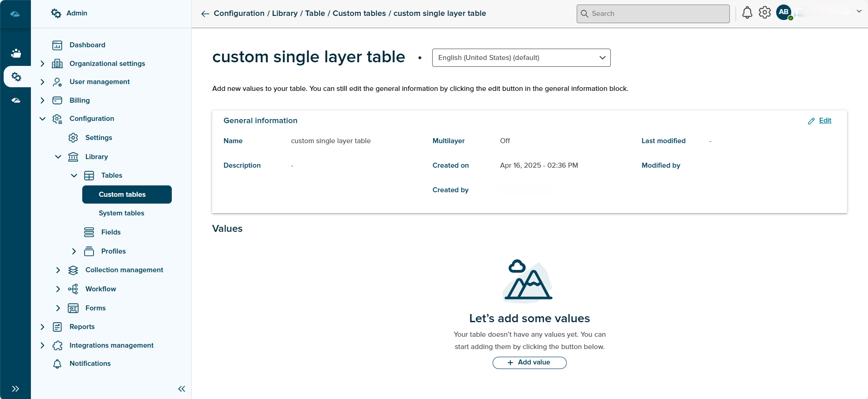This screenshot has height=399, width=868.
Task: Open the language dropdown English (United States)
Action: tap(521, 58)
